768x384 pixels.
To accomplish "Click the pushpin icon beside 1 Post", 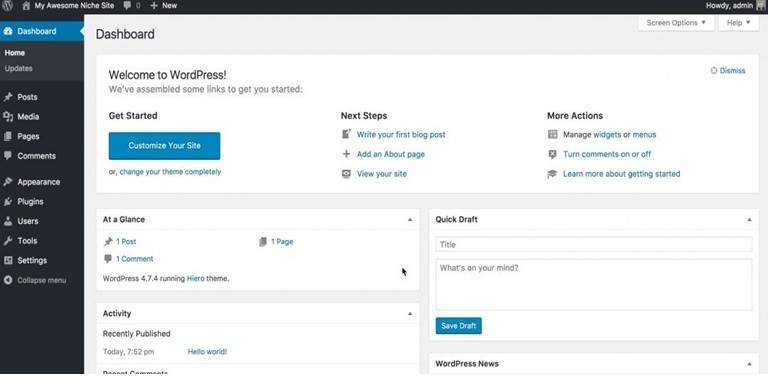I will (x=108, y=241).
